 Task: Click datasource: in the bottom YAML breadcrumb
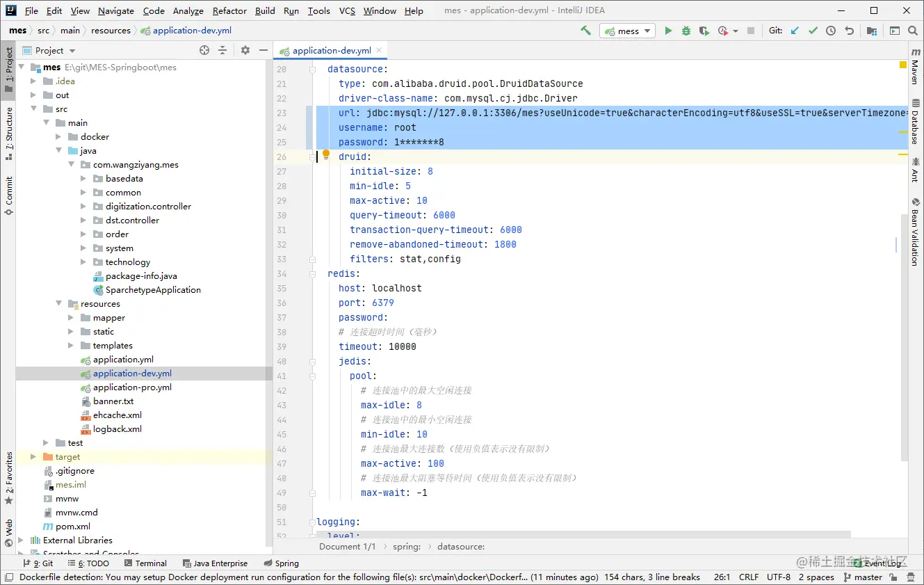point(461,547)
